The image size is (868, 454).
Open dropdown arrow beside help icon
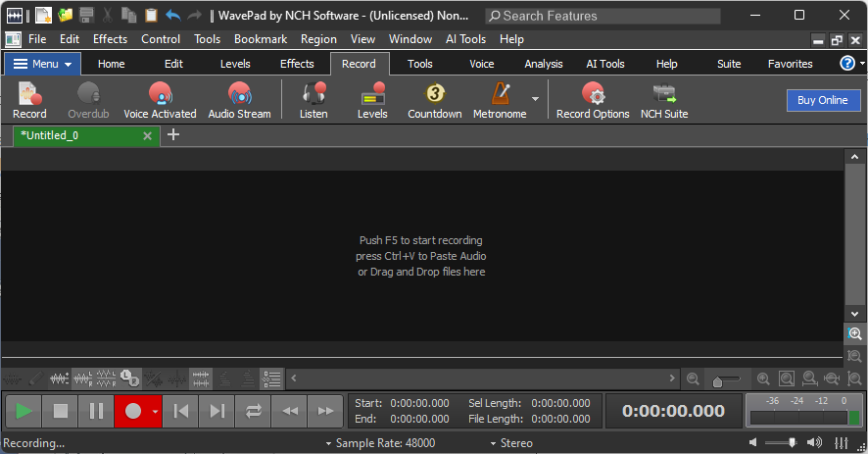coord(862,63)
